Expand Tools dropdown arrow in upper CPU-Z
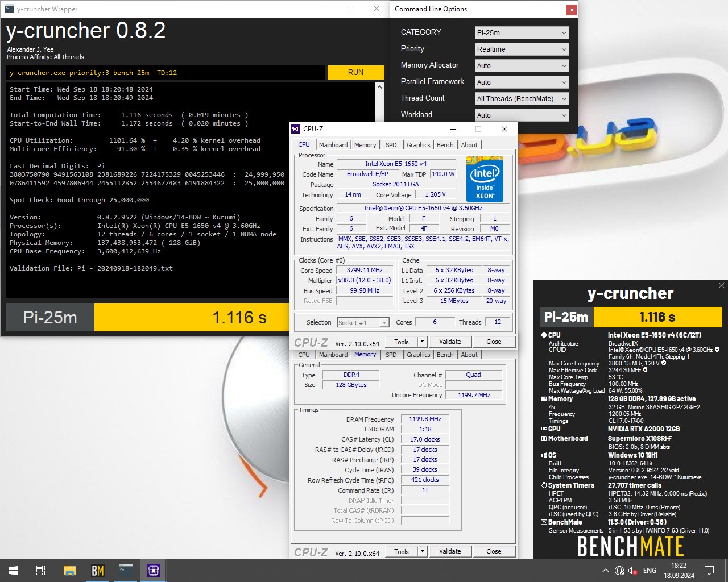This screenshot has width=728, height=582. pos(422,342)
